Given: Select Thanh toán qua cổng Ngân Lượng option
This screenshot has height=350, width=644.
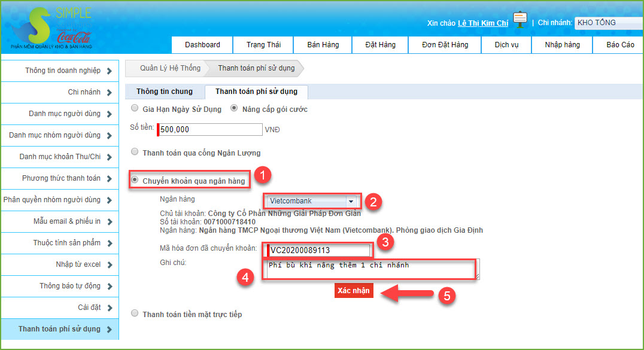Looking at the screenshot, I should click(135, 152).
